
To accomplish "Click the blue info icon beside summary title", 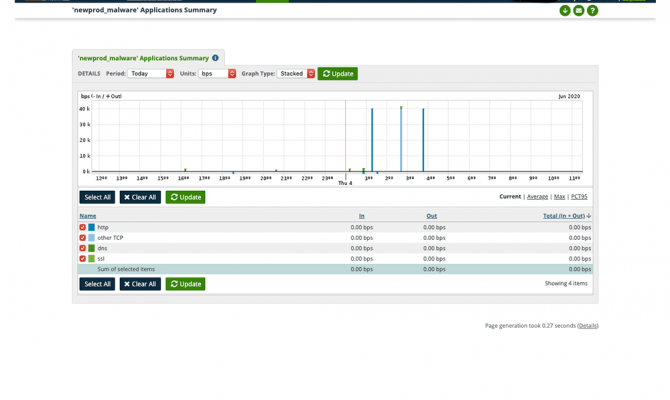I will tap(215, 58).
